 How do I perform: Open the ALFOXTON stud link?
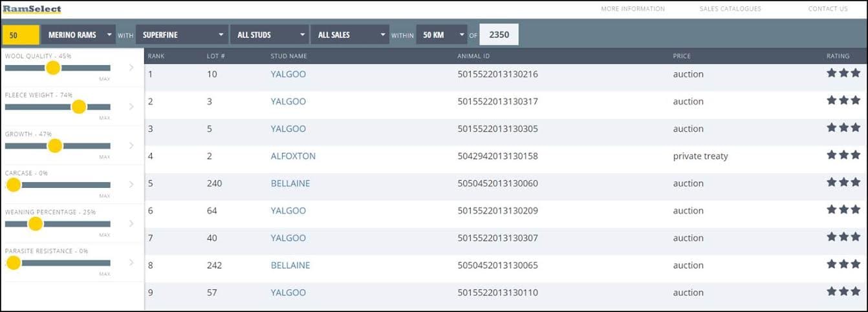point(293,156)
